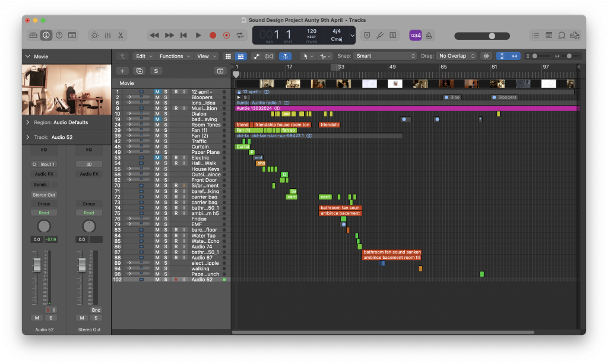Toggle the Inspector info button
The image size is (608, 364).
46,35
